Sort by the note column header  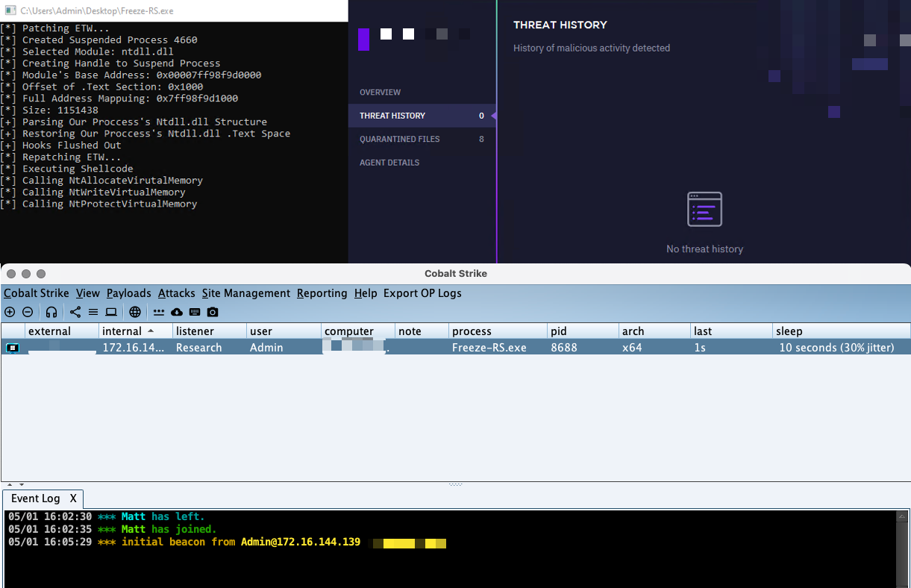pos(422,331)
